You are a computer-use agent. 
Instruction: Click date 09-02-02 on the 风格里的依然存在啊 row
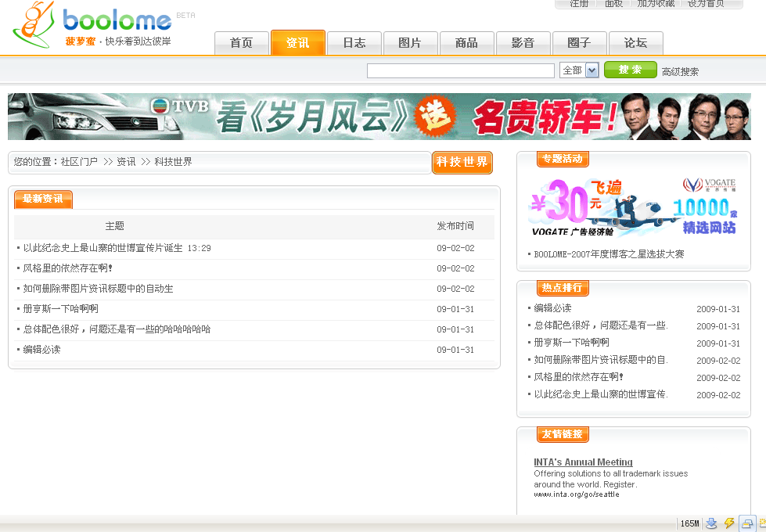[455, 268]
